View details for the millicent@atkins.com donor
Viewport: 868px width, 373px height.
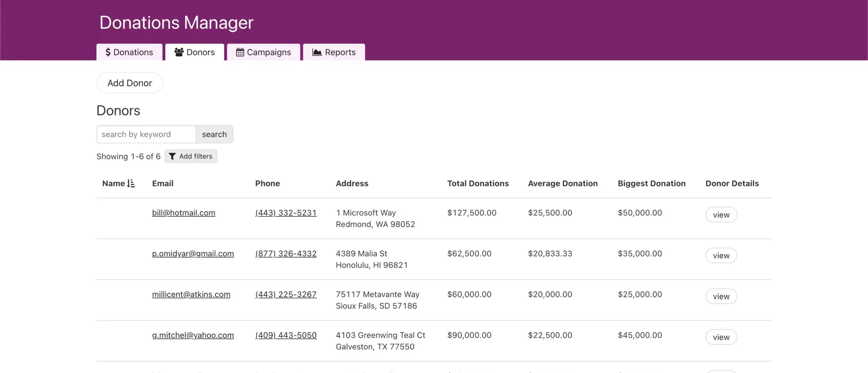[721, 296]
